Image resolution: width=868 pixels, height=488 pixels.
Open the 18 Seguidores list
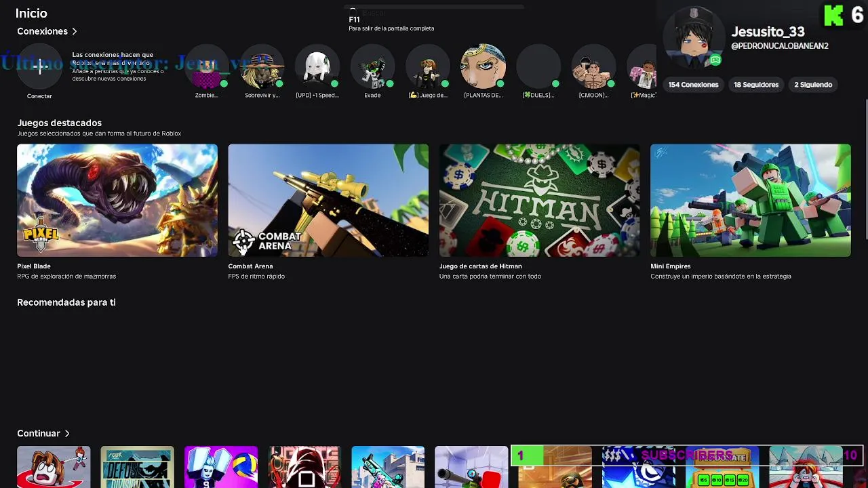click(x=756, y=85)
